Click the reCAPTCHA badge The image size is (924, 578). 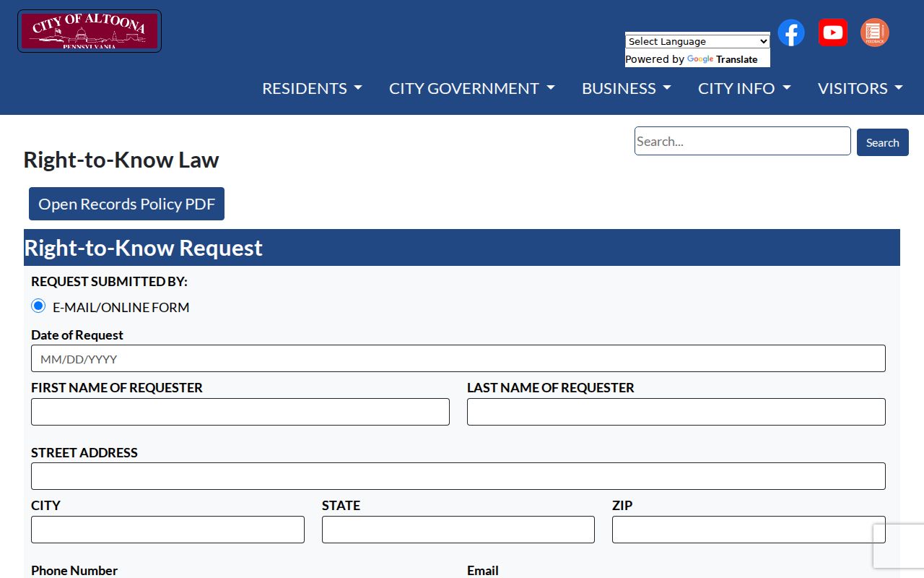899,546
